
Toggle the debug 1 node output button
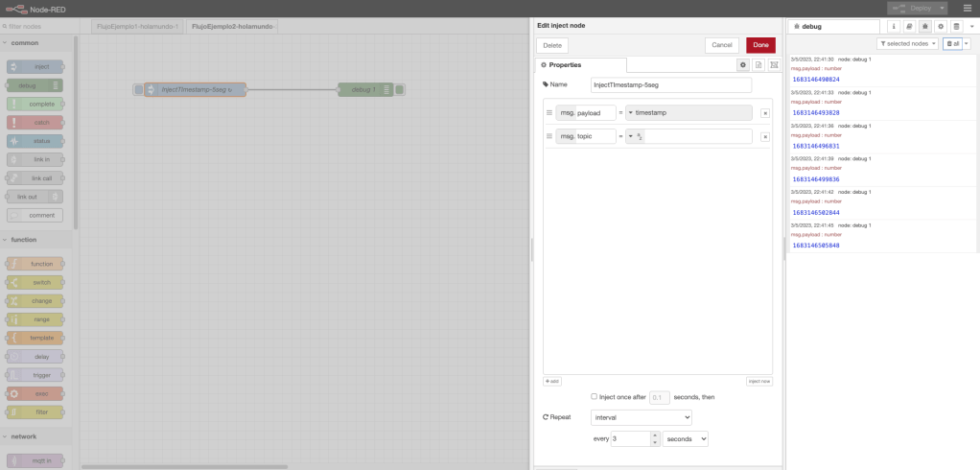[x=400, y=89]
